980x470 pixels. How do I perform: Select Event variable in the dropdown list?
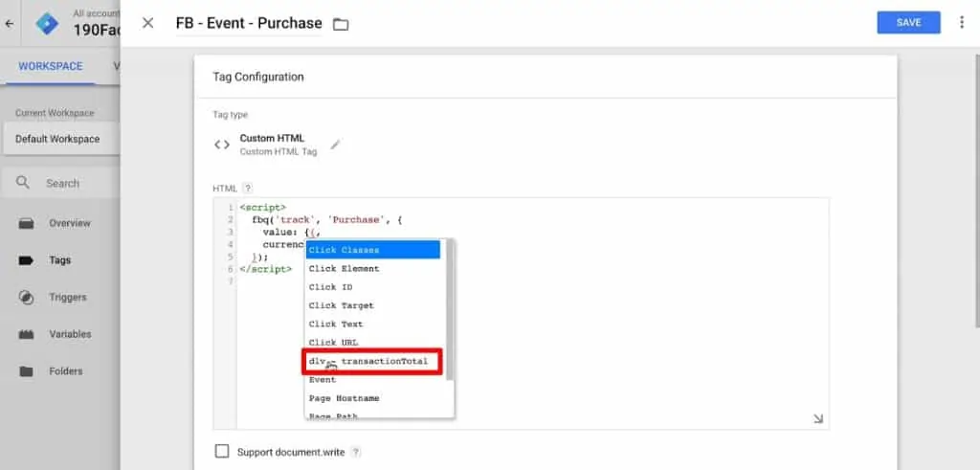click(x=372, y=379)
